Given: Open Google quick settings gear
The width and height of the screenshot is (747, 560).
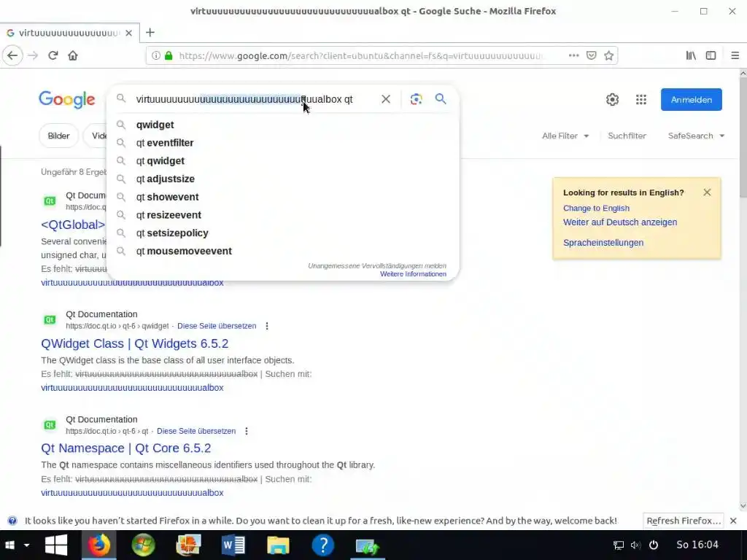Looking at the screenshot, I should (612, 99).
